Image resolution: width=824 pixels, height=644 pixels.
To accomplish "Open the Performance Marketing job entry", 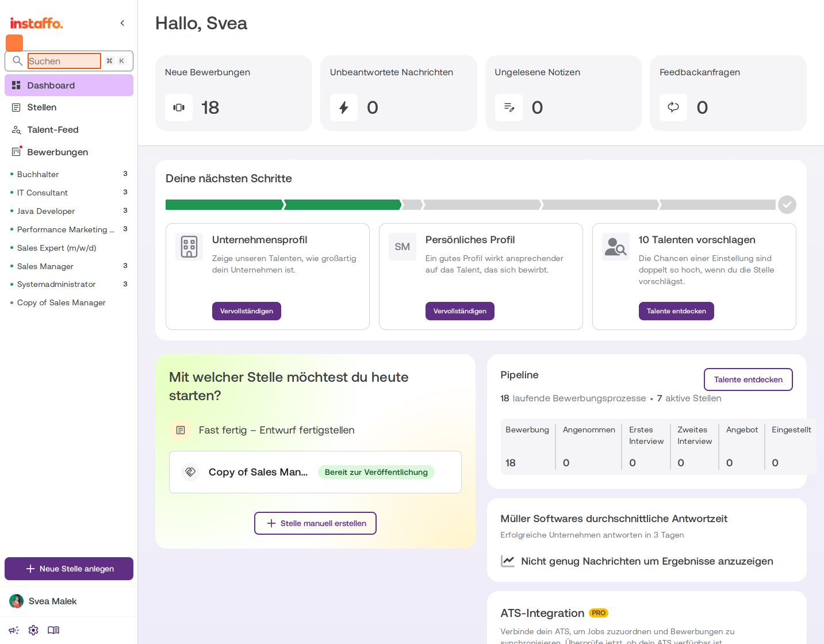I will click(69, 229).
